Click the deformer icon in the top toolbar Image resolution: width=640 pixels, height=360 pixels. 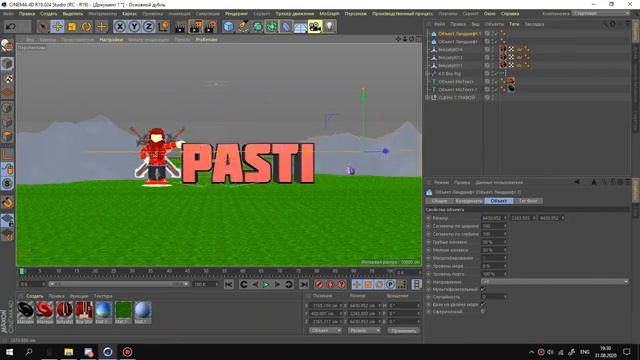286,27
